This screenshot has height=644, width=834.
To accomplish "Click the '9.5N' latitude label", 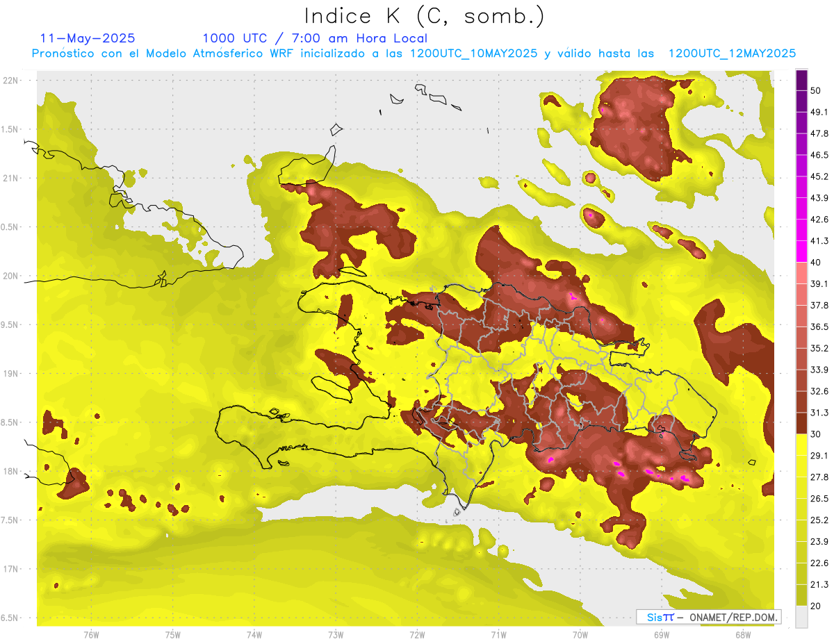I will click(x=10, y=325).
